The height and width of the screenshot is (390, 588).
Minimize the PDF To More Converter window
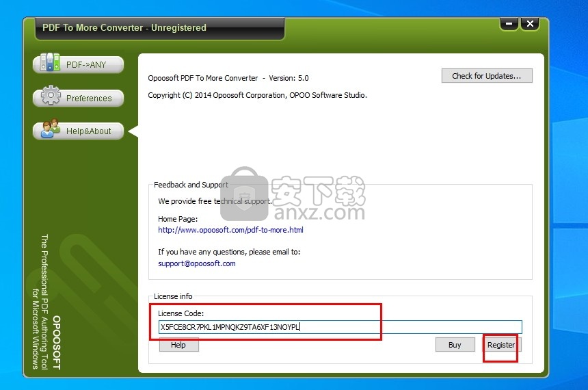[x=509, y=24]
